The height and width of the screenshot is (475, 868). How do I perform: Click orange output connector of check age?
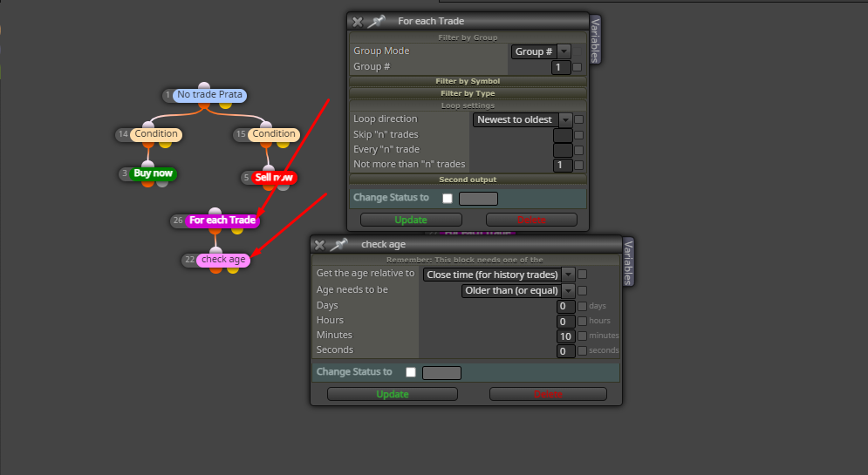click(216, 269)
